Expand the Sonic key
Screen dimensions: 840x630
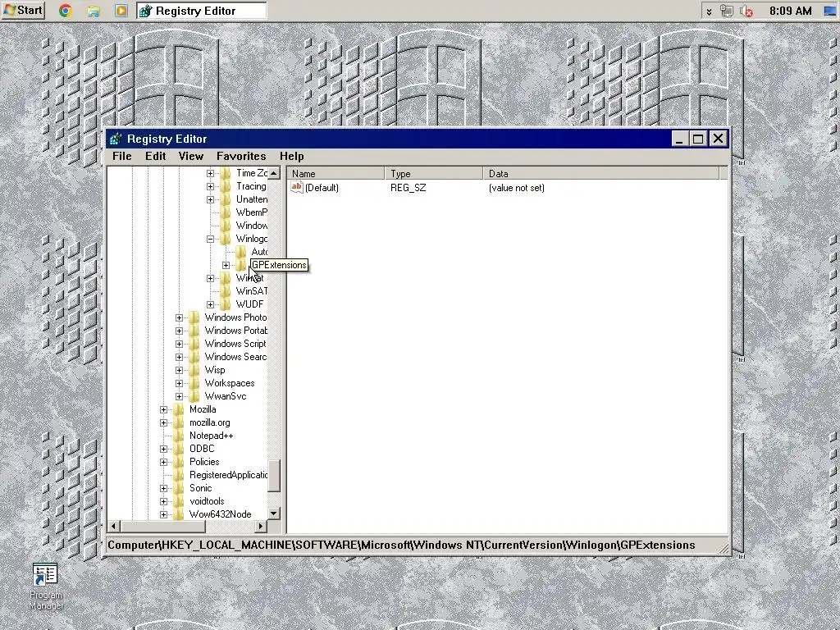164,488
